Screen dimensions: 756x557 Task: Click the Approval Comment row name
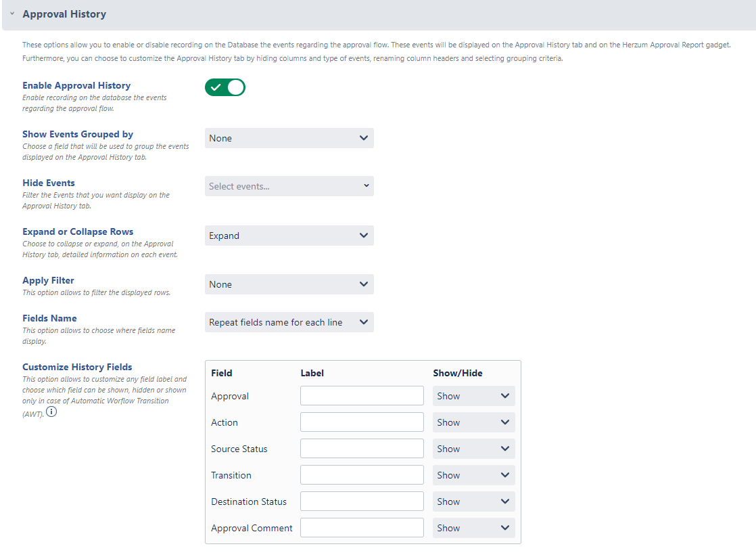(x=252, y=528)
